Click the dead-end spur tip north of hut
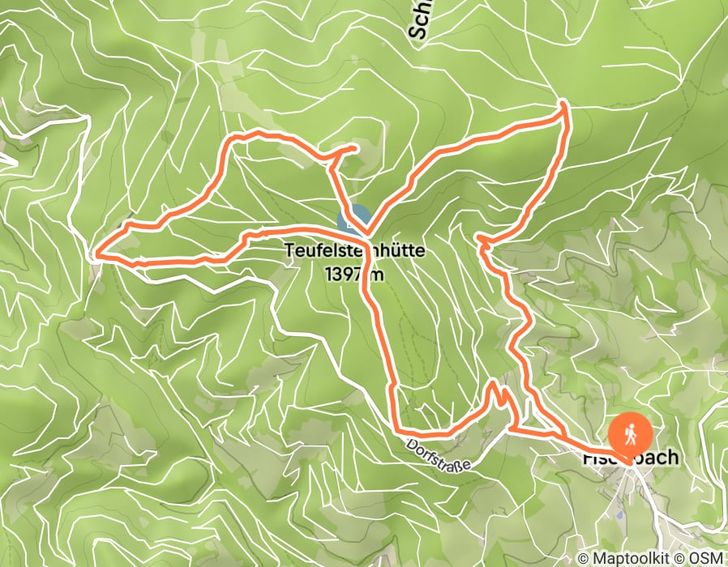 355,148
